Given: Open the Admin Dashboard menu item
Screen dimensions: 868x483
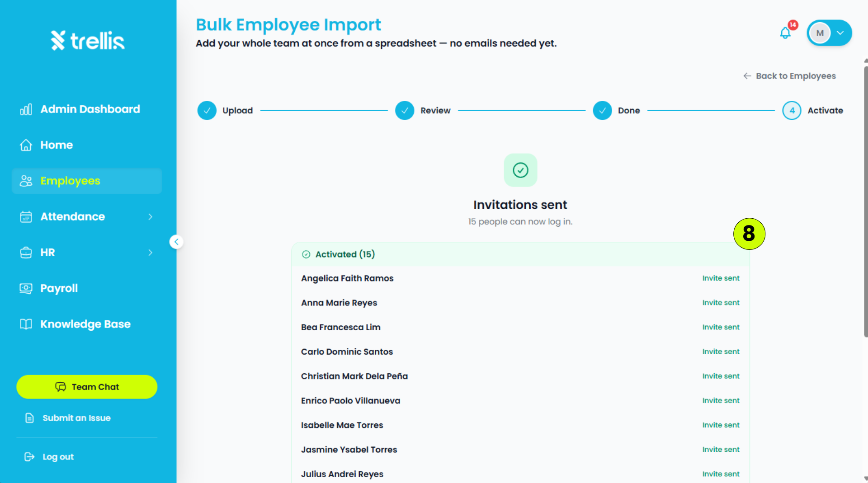Looking at the screenshot, I should point(87,109).
